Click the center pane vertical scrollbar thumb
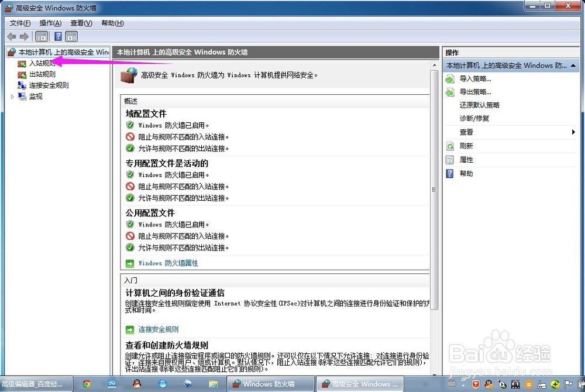The width and height of the screenshot is (585, 392). [x=434, y=190]
